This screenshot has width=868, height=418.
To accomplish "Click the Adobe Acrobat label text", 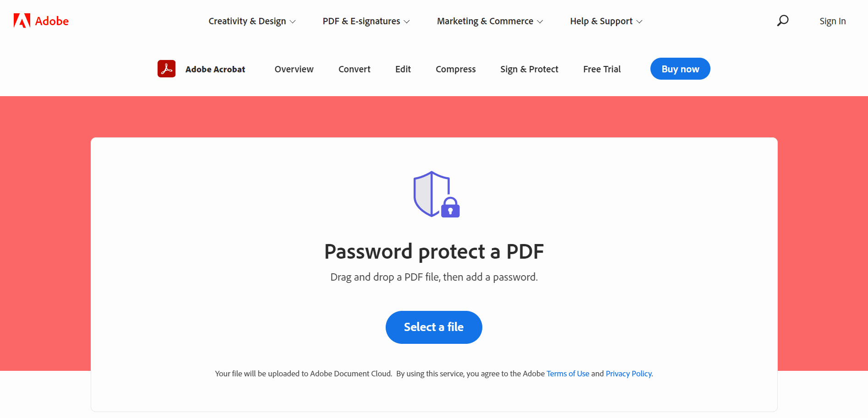I will click(x=215, y=69).
